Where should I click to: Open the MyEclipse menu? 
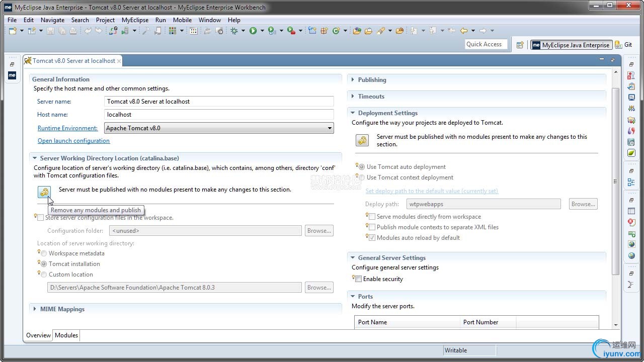(x=135, y=20)
